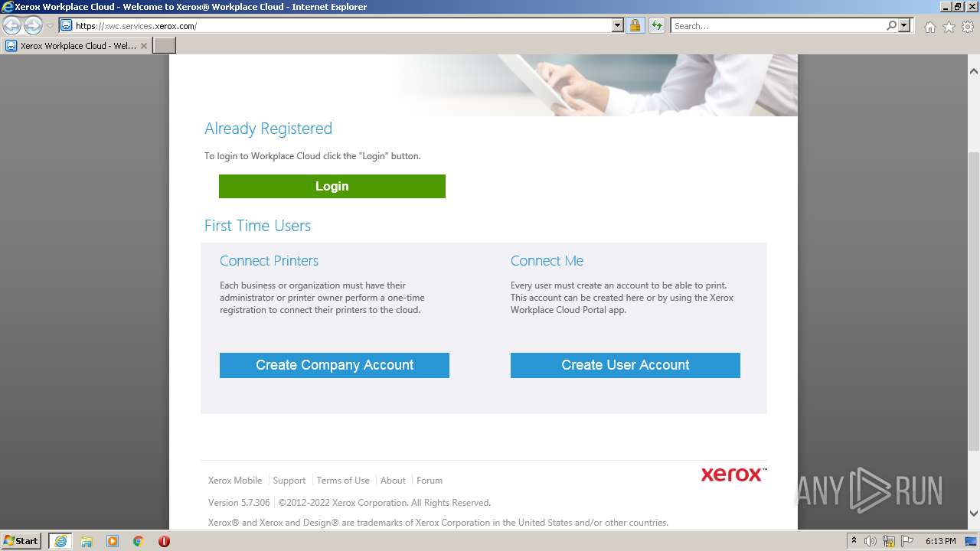
Task: Open the Windows Start button
Action: tap(21, 540)
